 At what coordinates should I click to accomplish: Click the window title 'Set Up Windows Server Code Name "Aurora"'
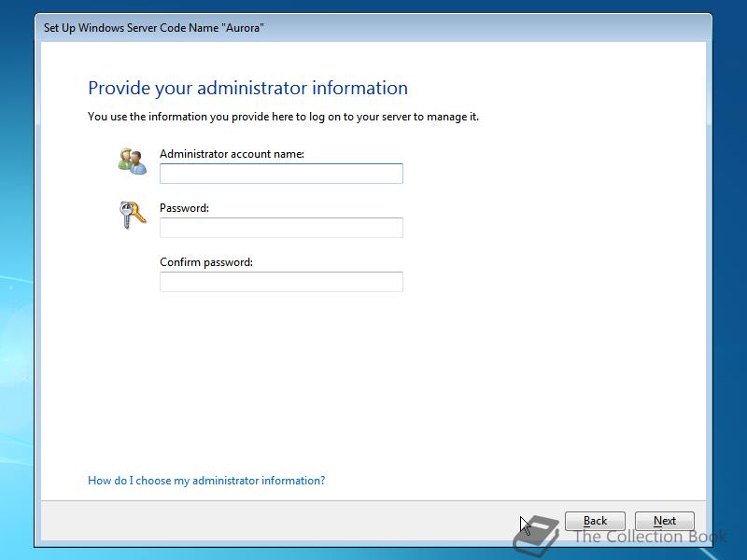point(154,28)
